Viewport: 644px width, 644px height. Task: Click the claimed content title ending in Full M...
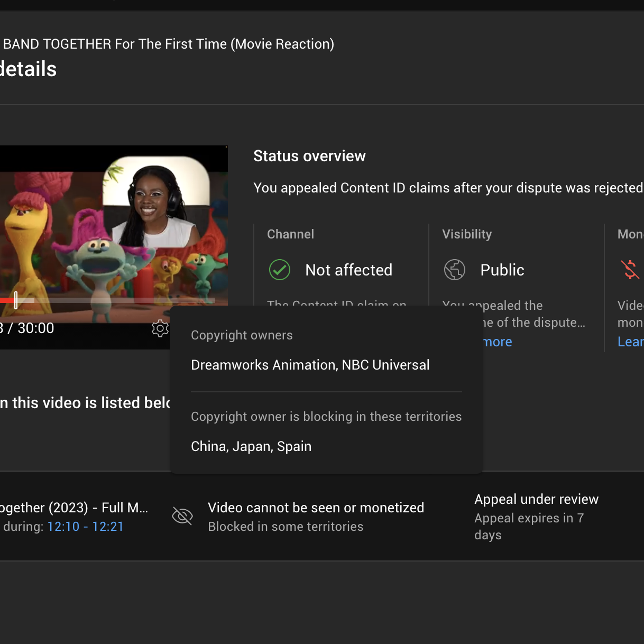pos(74,508)
